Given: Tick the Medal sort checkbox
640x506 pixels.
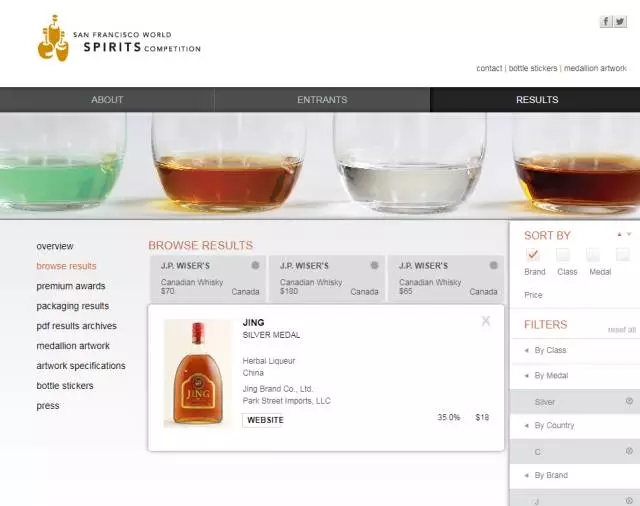Looking at the screenshot, I should pos(593,255).
